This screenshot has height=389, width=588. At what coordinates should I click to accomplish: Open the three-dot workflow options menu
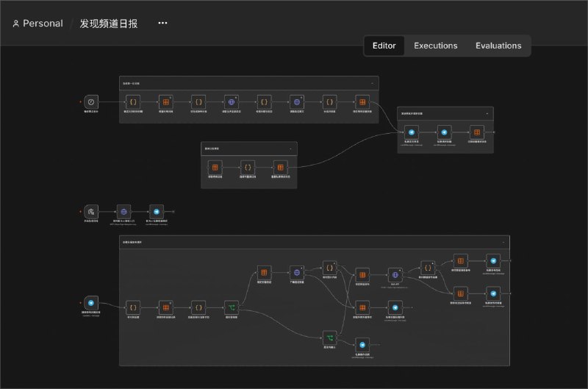coord(162,24)
